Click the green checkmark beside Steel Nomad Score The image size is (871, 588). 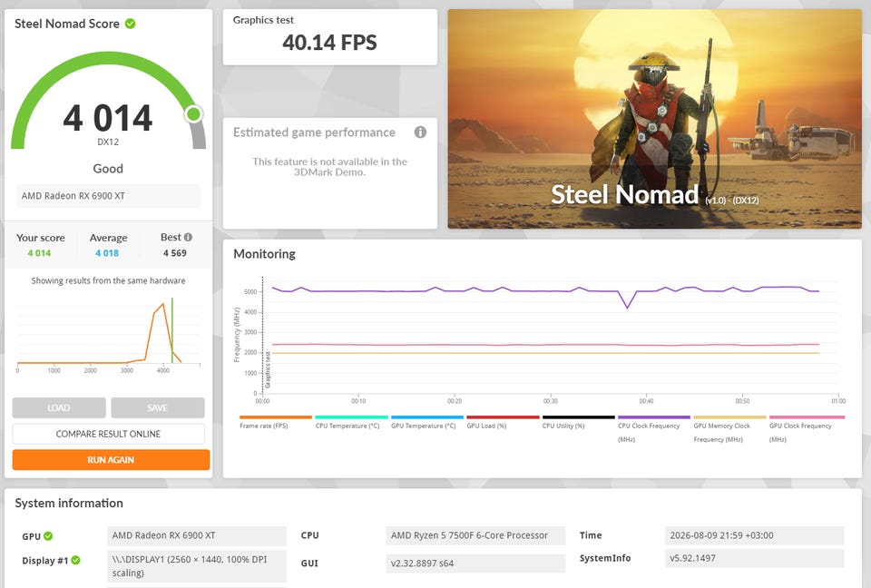pyautogui.click(x=130, y=24)
